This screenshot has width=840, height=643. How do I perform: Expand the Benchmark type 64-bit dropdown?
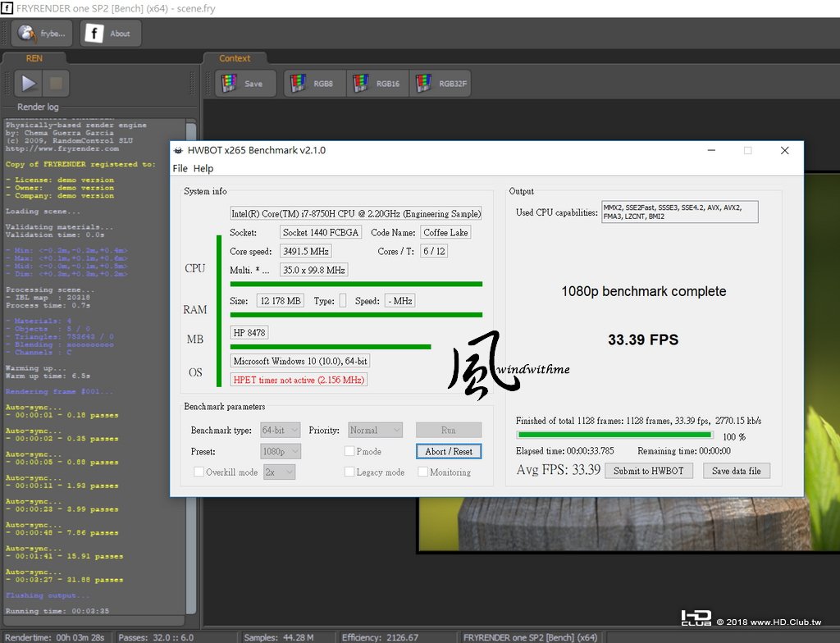[x=281, y=431]
